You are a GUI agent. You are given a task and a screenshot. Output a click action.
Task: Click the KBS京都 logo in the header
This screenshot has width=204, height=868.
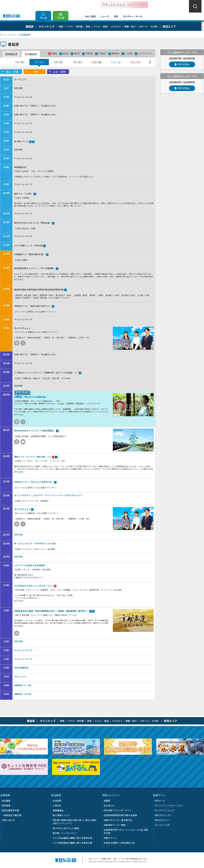coord(11,16)
